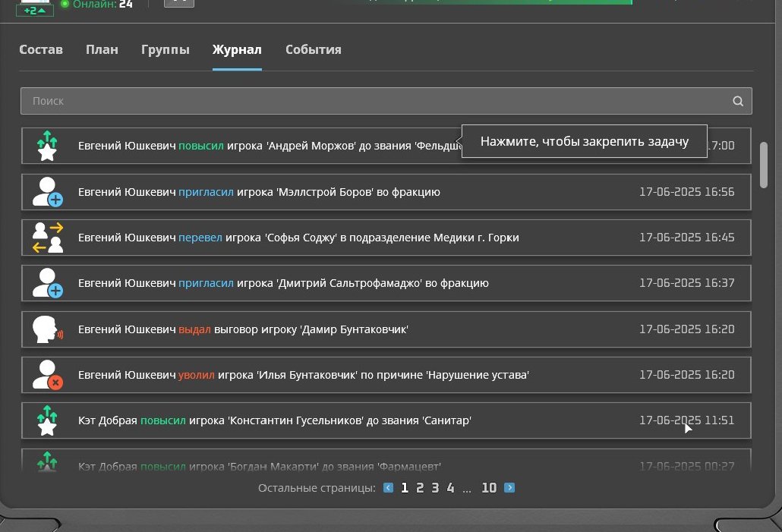Screen dimensions: 782x532
Task: Click the 16:20 timestamp of the 'Илья Бунтаковчик' entry
Action: click(x=687, y=374)
